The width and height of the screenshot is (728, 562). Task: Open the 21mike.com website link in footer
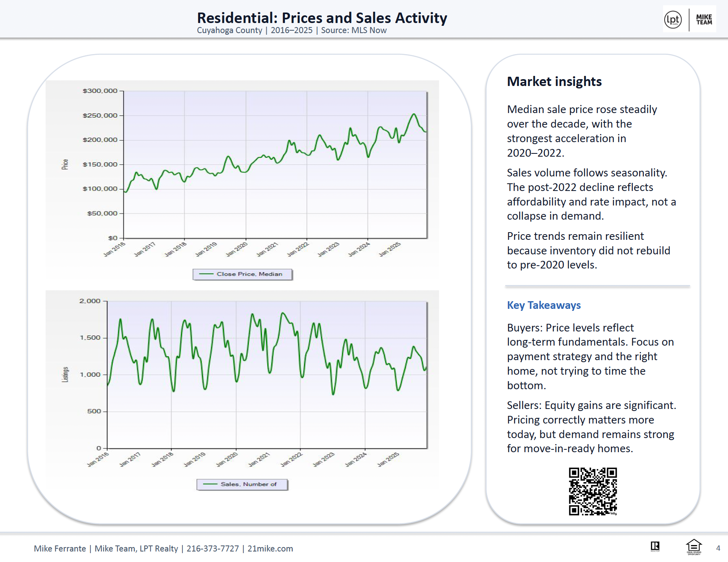tap(270, 549)
